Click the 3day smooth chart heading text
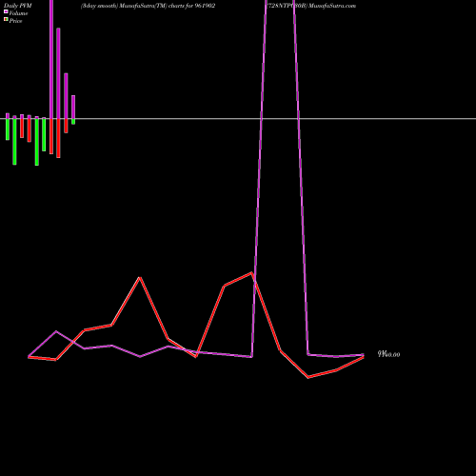The image size is (476, 476). 148,6
